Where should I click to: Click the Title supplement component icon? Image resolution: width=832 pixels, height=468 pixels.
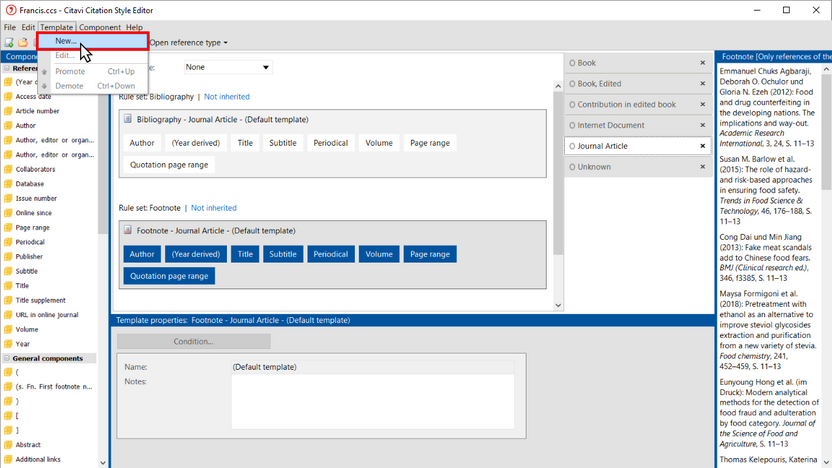coord(8,300)
